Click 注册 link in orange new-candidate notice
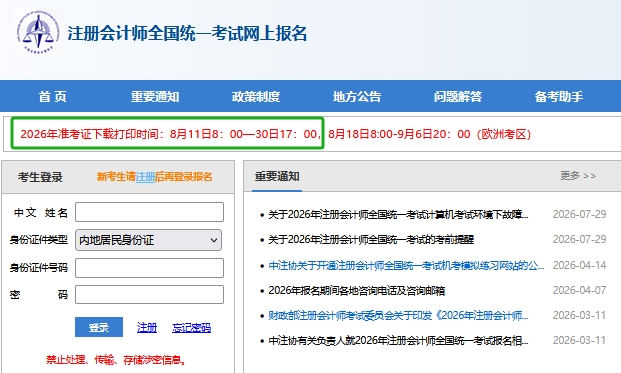 tap(145, 177)
